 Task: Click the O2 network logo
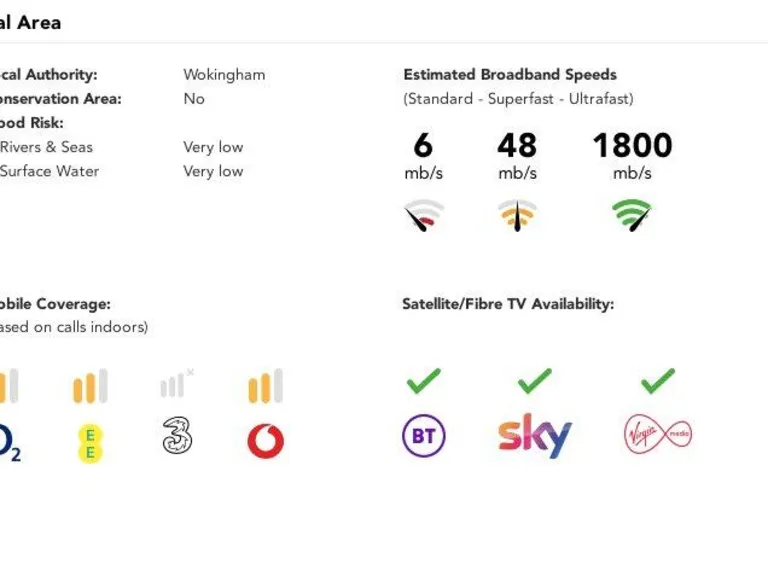coord(8,442)
